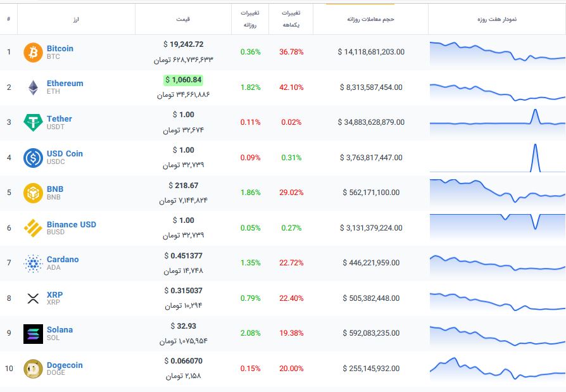Sort by the قیمت price column header
This screenshot has height=392, width=566.
pos(183,19)
